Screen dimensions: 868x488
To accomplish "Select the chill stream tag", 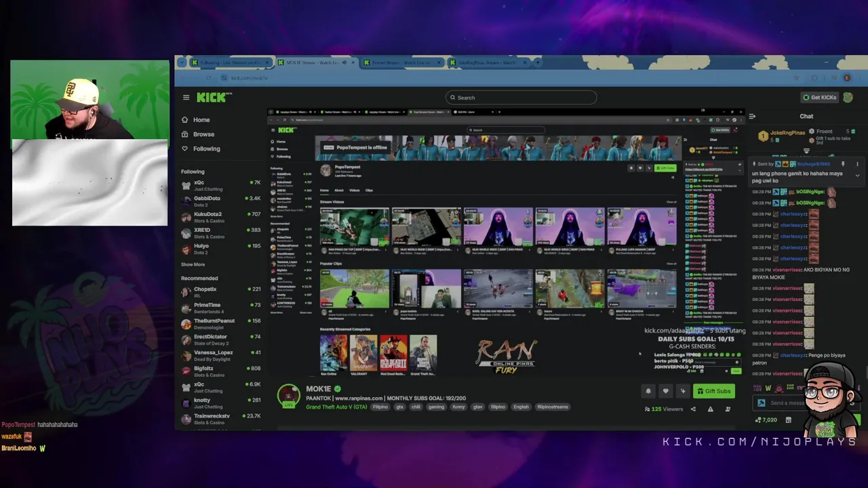I will point(416,407).
